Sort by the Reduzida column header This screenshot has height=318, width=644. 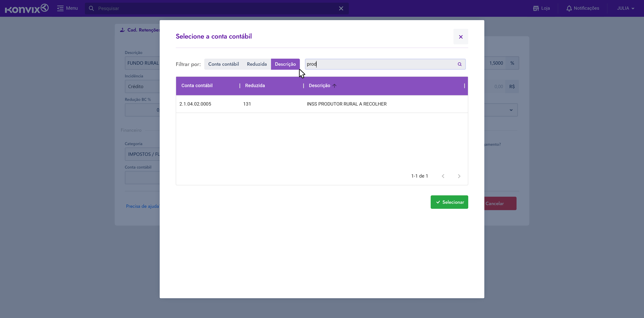tap(255, 86)
